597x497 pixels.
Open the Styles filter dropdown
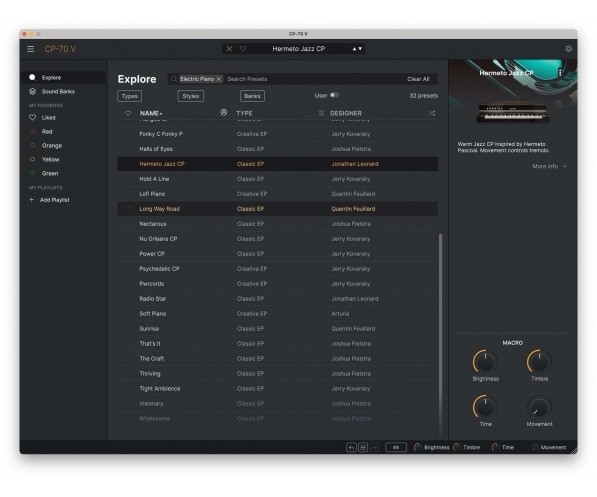pyautogui.click(x=191, y=96)
